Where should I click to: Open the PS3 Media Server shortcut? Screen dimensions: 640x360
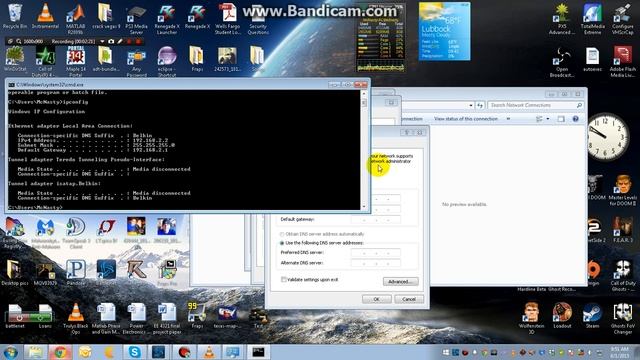pyautogui.click(x=136, y=18)
